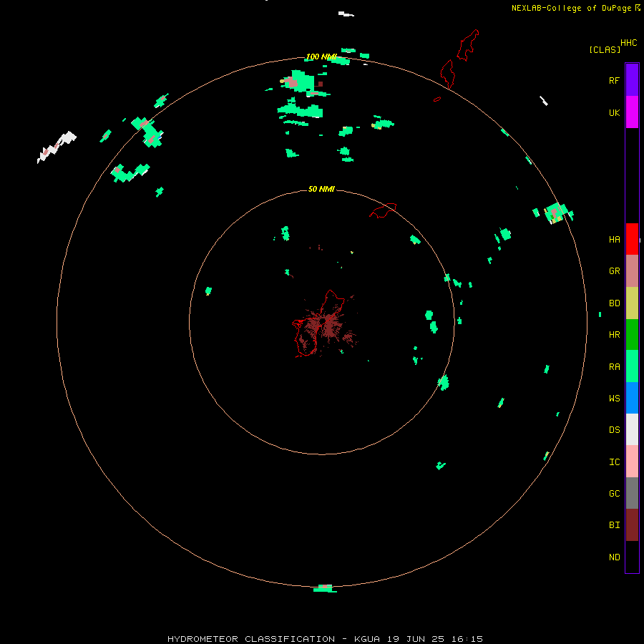
Task: Click the IC pink color swatch
Action: 632,462
